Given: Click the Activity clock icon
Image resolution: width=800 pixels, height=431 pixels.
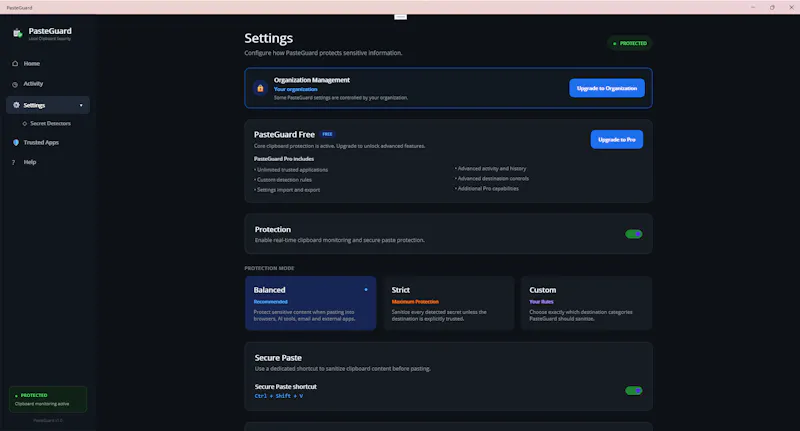Looking at the screenshot, I should [15, 84].
